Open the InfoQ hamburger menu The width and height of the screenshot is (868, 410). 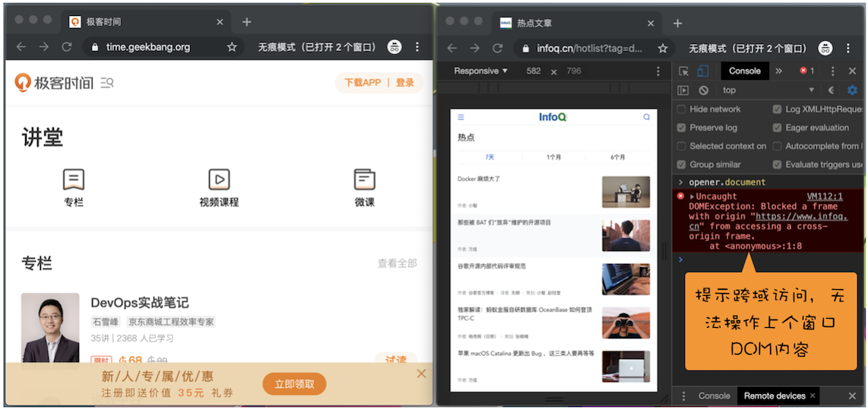point(461,117)
